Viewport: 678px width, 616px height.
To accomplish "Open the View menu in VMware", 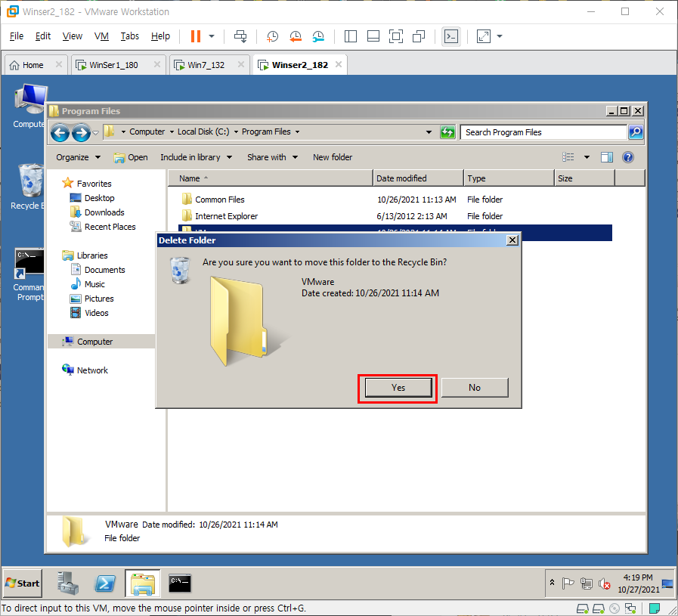I will point(73,36).
